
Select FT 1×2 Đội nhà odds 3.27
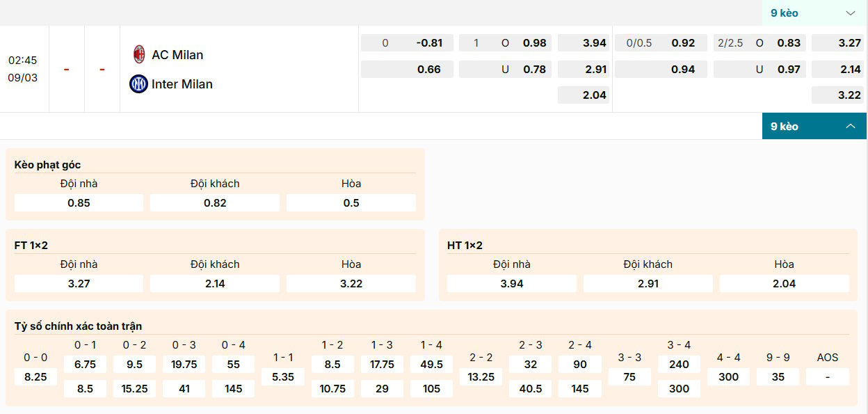79,284
